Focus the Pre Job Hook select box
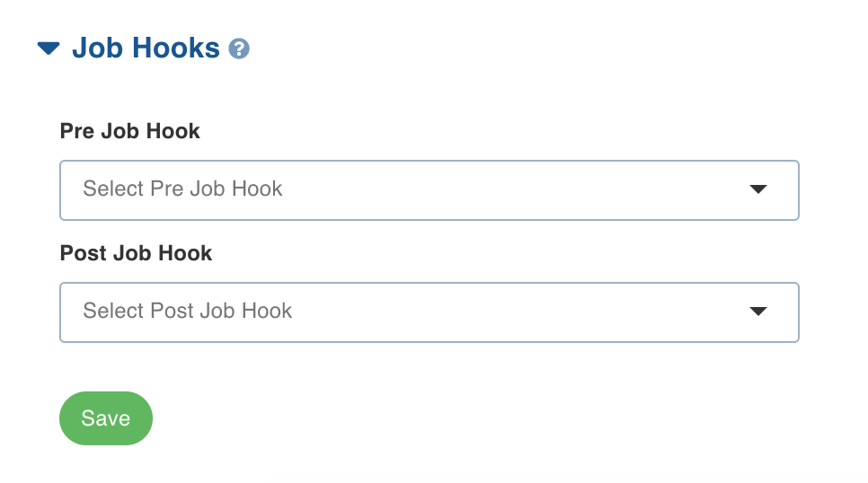This screenshot has width=868, height=483. [429, 190]
